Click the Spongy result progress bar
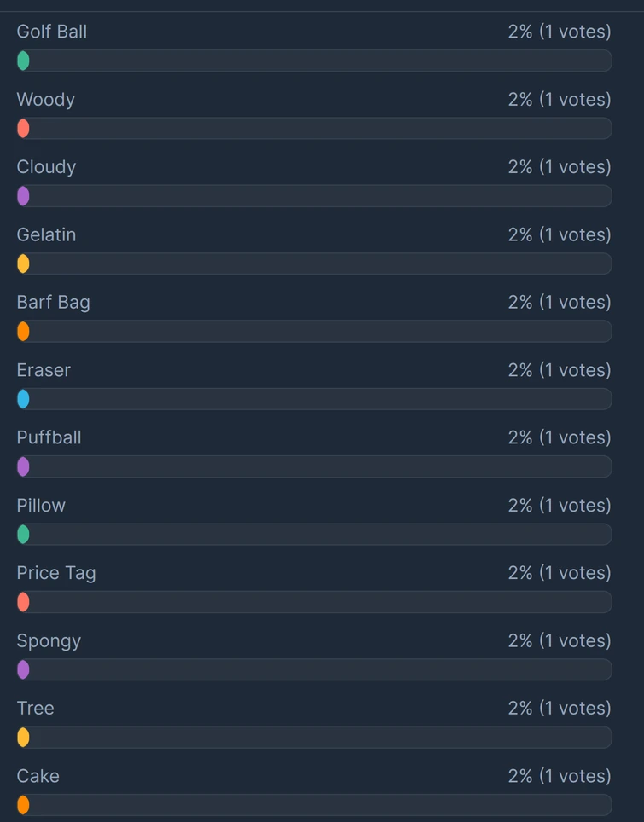The width and height of the screenshot is (644, 822). pyautogui.click(x=314, y=670)
